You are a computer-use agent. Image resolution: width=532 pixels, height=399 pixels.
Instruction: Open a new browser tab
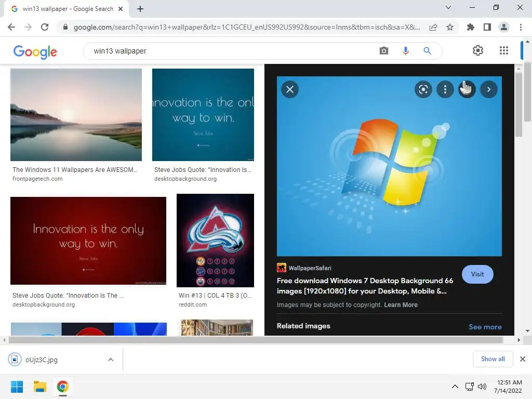pos(140,9)
